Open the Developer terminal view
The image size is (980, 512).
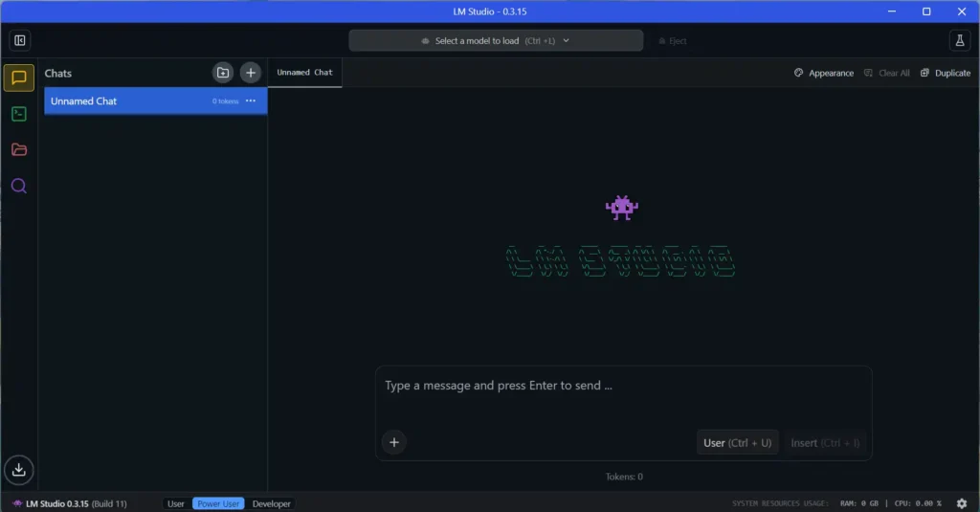pos(19,114)
